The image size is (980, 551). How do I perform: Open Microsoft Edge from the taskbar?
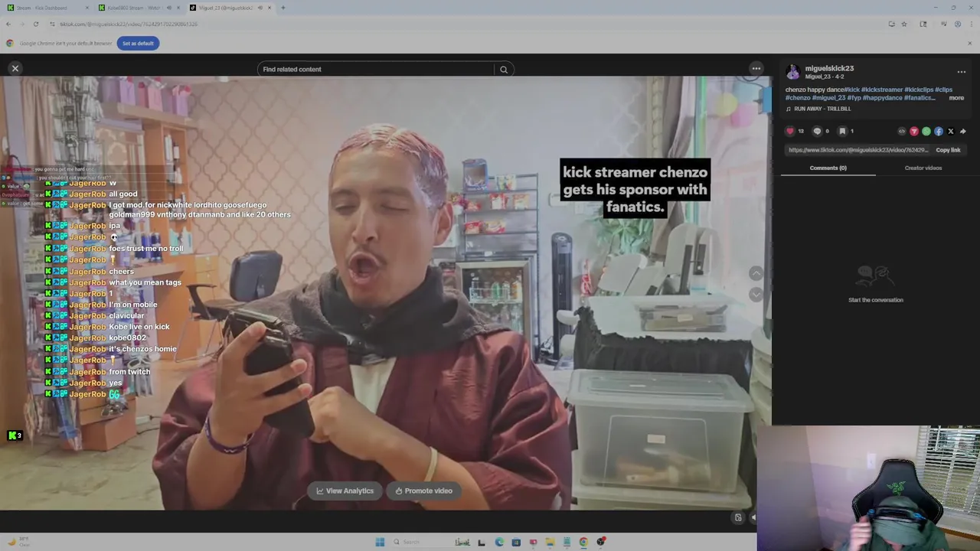point(499,542)
